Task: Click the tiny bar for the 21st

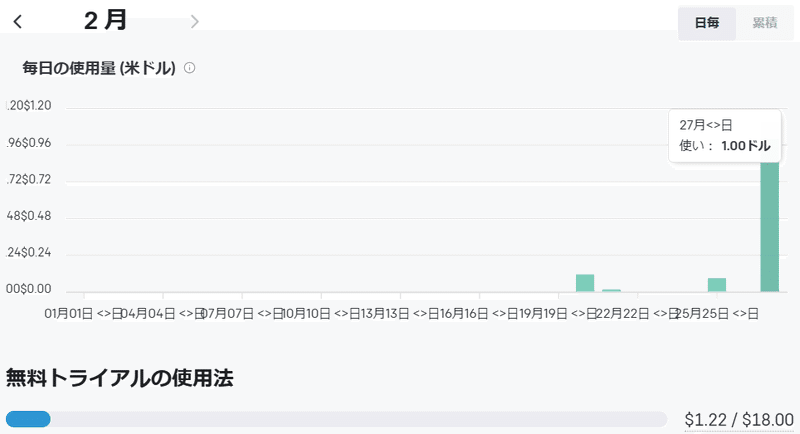Action: pos(611,290)
